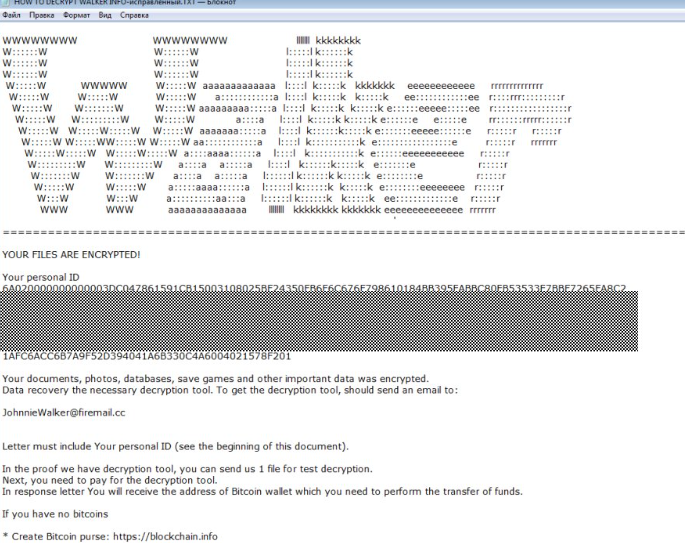Click the JohnnieWalker@firemail.cc email text
The width and height of the screenshot is (685, 543).
(x=64, y=413)
